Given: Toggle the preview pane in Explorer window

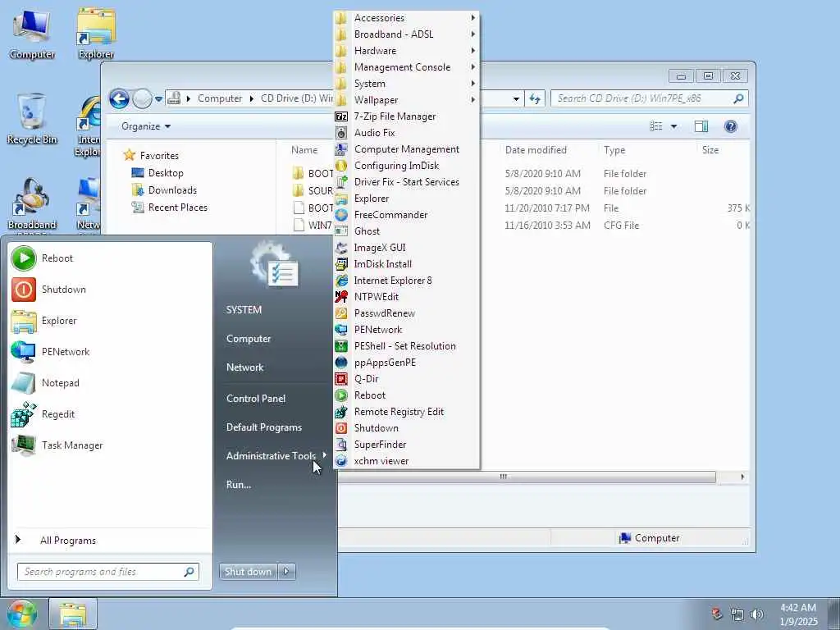Looking at the screenshot, I should 701,126.
